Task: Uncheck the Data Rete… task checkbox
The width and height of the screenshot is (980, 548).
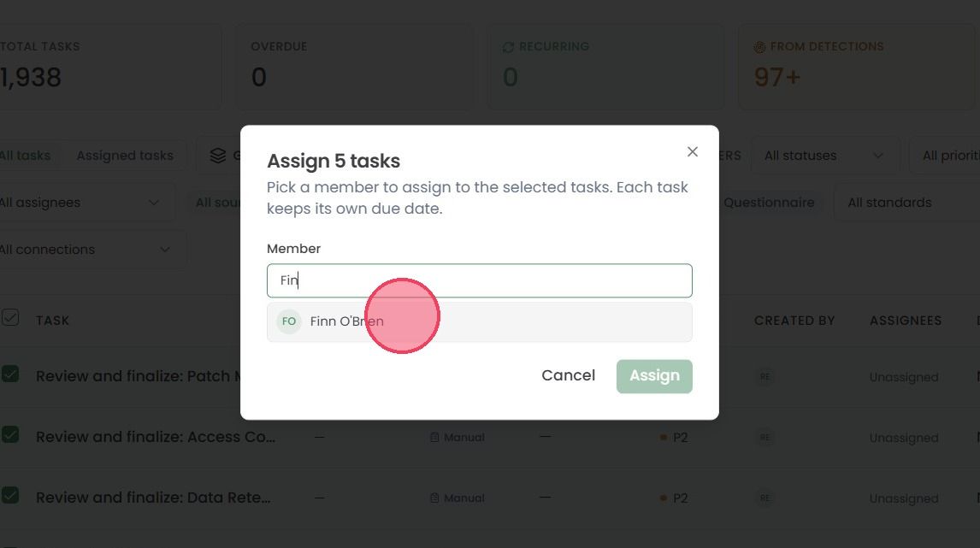Action: 10,496
